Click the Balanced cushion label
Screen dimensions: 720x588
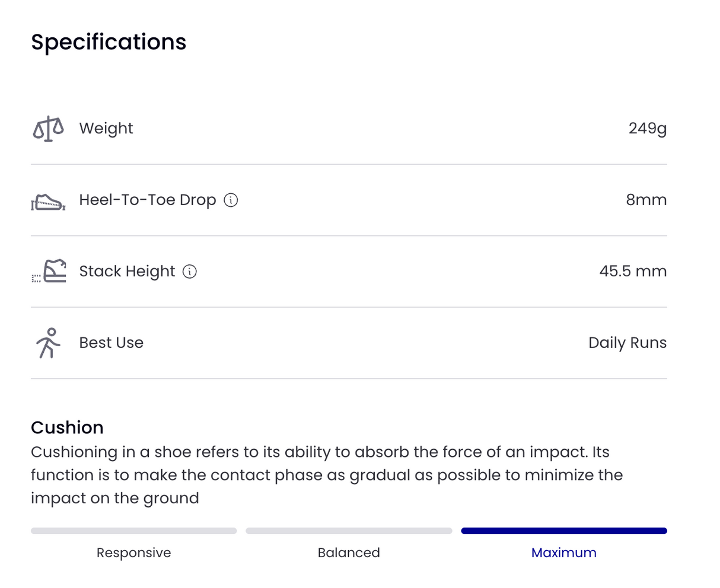click(x=349, y=552)
